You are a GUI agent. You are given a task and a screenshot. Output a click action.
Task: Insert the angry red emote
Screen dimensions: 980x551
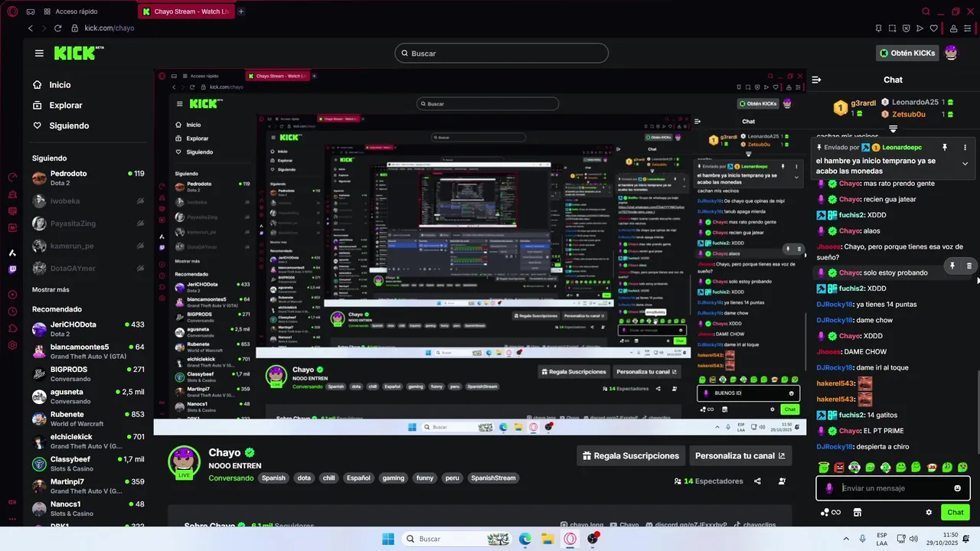839,467
